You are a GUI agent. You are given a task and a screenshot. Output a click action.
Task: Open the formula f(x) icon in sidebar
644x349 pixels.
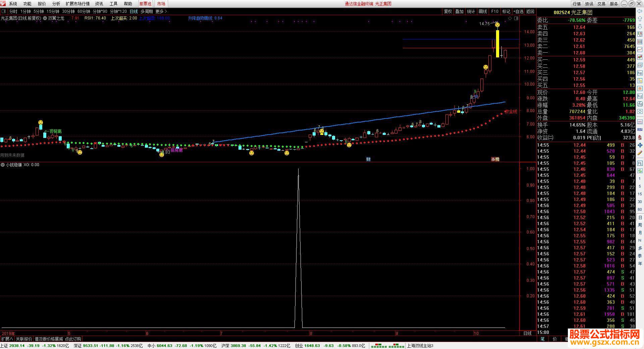coord(640,104)
